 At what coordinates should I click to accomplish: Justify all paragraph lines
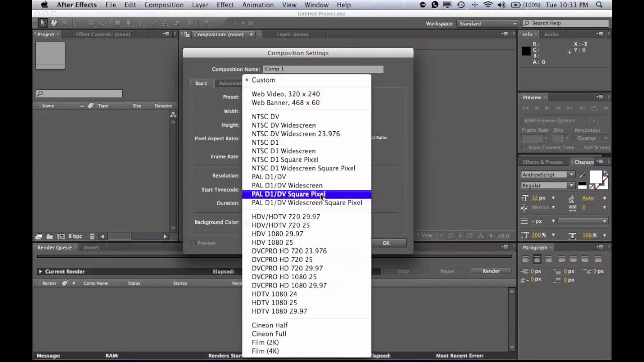pos(598,259)
